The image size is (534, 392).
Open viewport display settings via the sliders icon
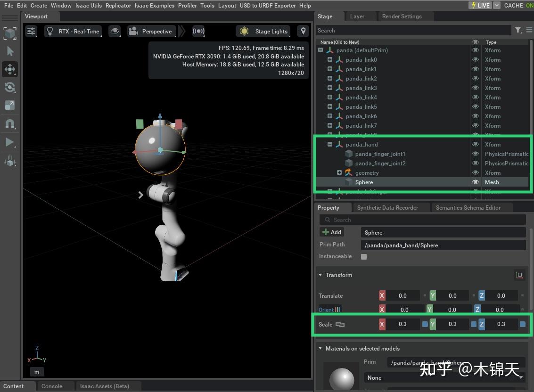31,31
